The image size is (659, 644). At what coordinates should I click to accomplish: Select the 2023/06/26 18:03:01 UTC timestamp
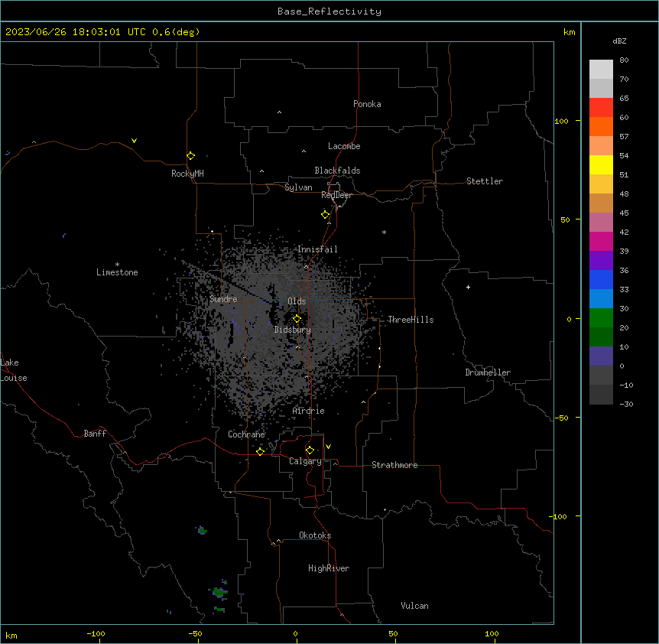pyautogui.click(x=76, y=32)
